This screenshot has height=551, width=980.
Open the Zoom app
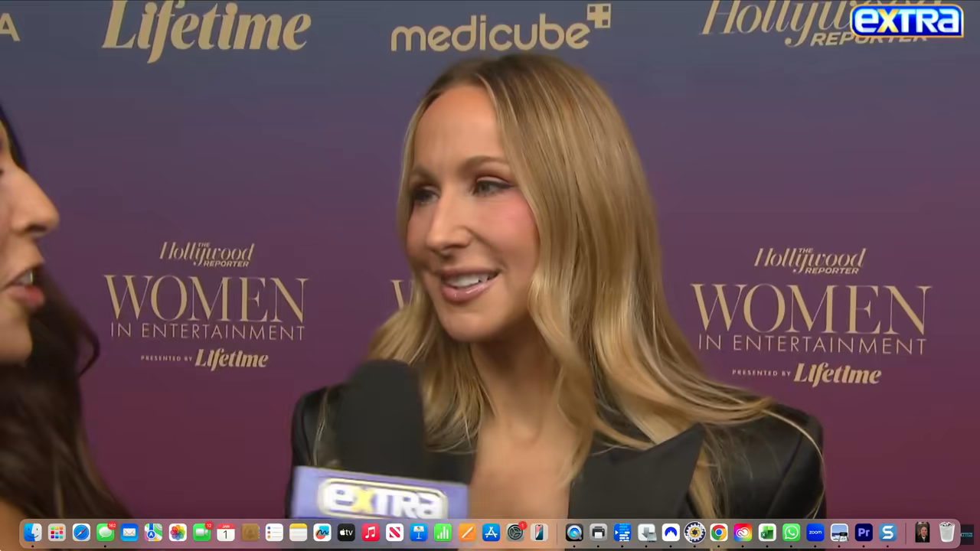(x=815, y=533)
